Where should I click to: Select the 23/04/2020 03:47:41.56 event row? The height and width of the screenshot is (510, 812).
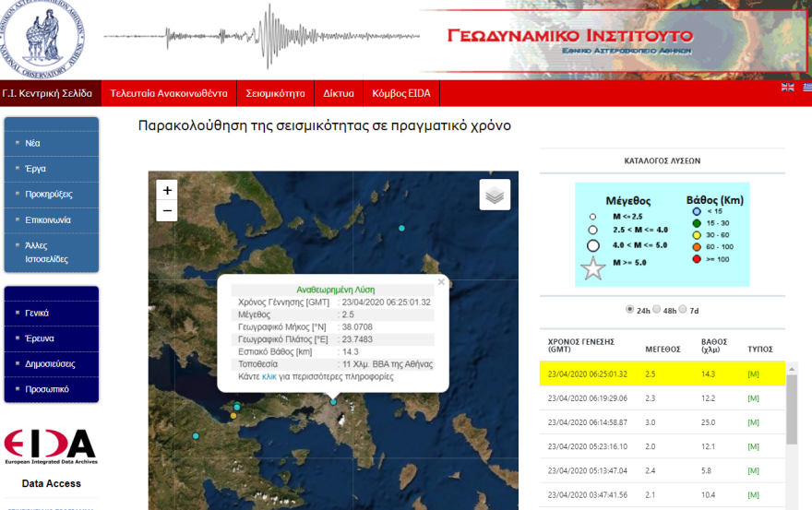tap(663, 495)
